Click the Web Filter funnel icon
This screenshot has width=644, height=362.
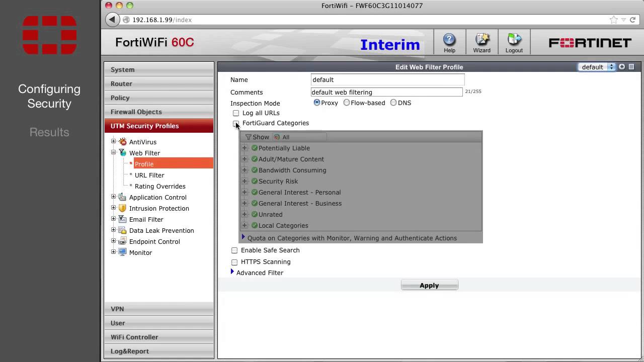click(122, 153)
